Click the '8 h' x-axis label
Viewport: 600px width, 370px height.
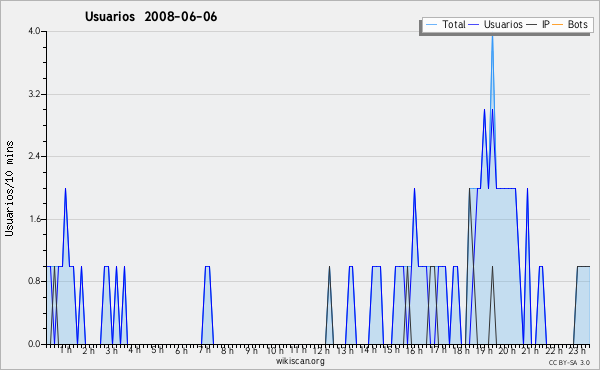point(227,351)
